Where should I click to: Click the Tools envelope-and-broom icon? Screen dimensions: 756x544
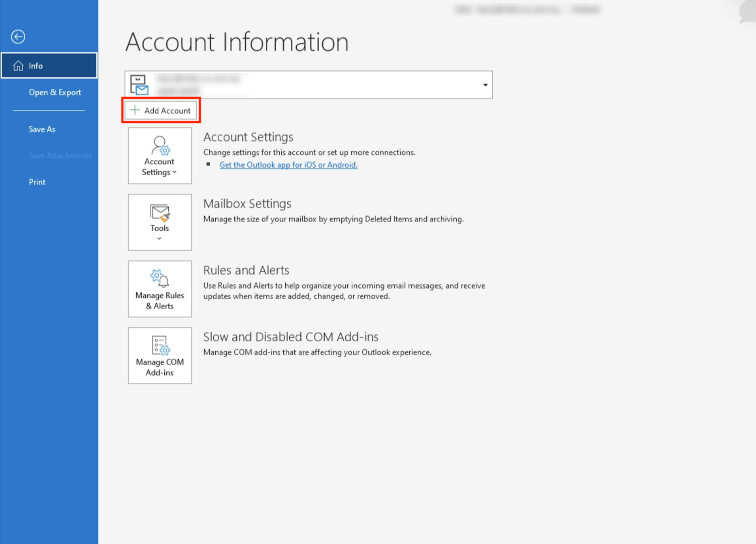(x=160, y=213)
